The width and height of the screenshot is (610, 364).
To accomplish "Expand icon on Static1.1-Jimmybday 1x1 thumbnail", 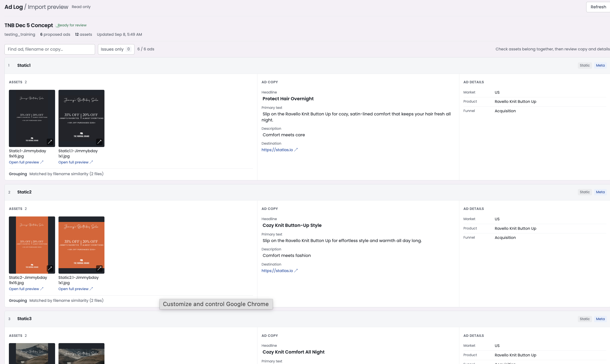I will coord(99,142).
